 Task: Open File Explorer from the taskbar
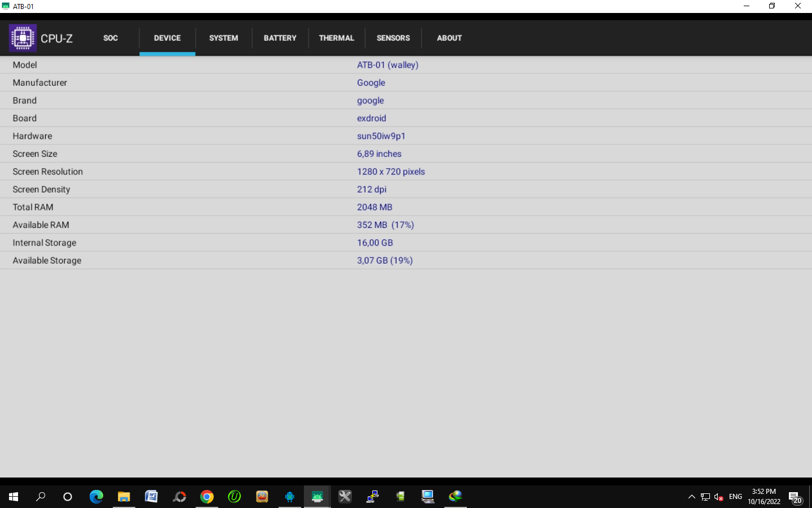[x=124, y=497]
